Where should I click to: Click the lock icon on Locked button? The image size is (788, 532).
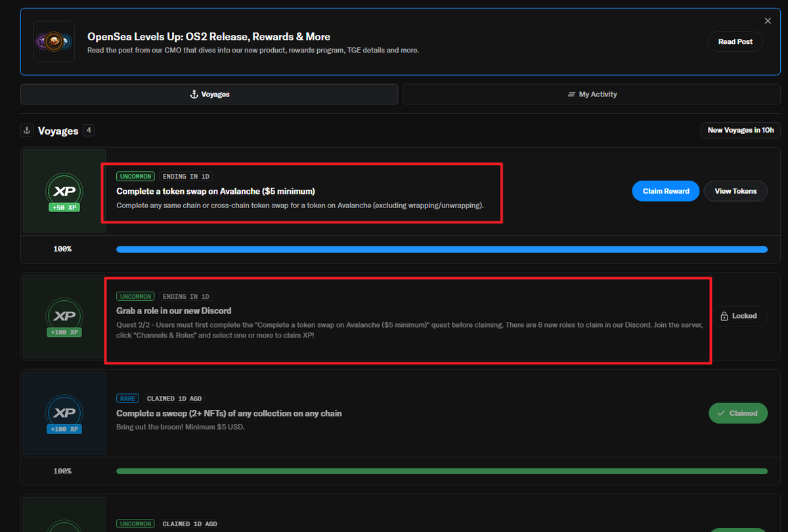tap(724, 316)
